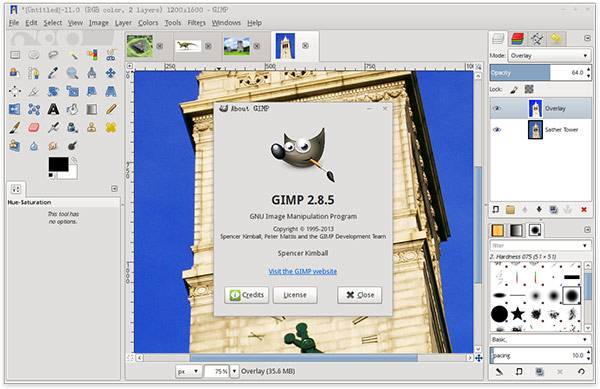
Task: Hide the Overlay layer via eye icon
Action: point(497,108)
